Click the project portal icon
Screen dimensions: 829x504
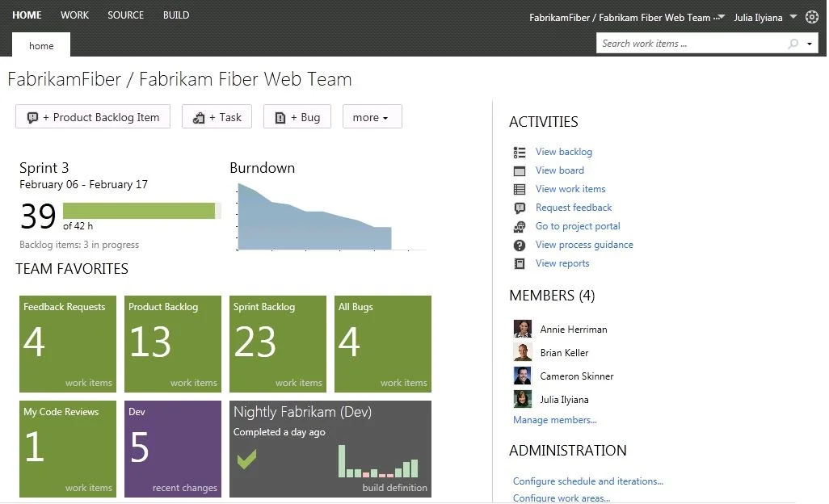point(520,227)
